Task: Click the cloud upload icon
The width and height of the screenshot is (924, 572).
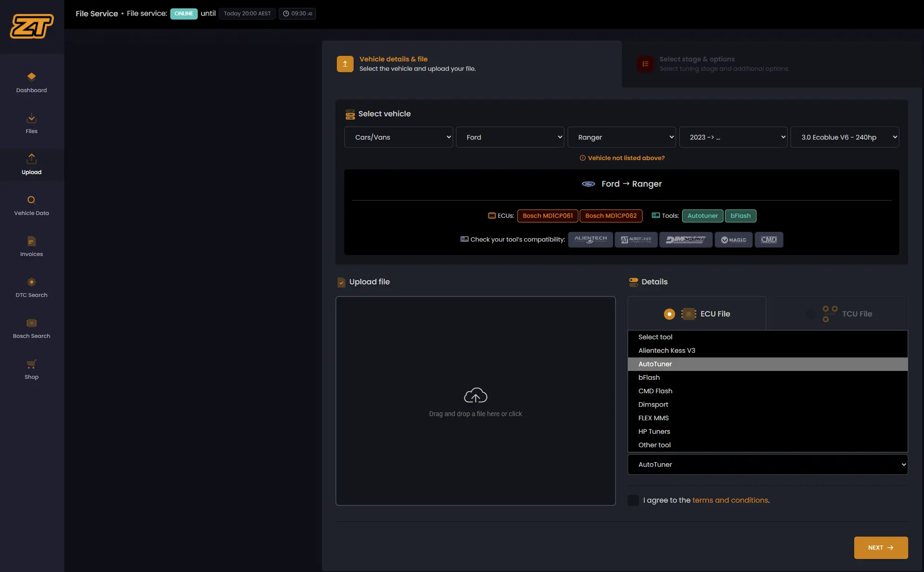Action: tap(475, 396)
